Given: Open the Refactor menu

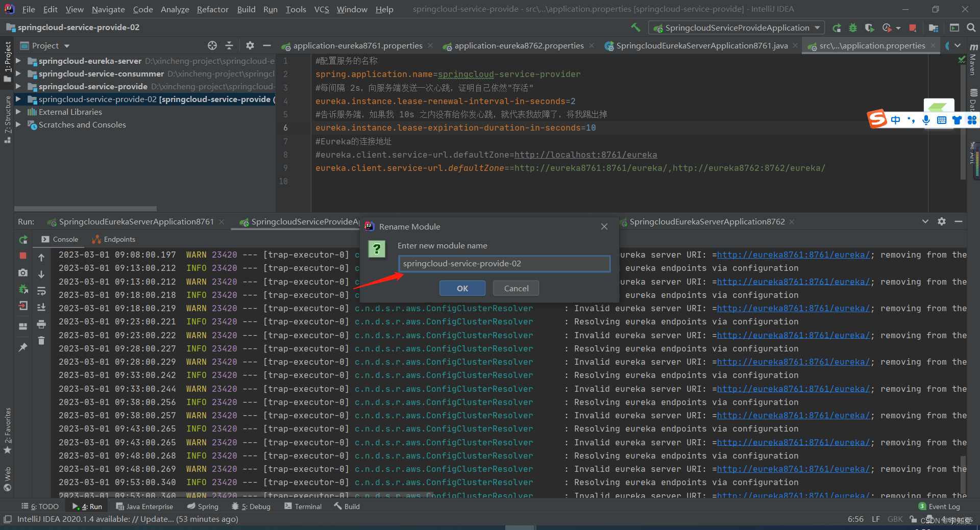Looking at the screenshot, I should click(212, 9).
